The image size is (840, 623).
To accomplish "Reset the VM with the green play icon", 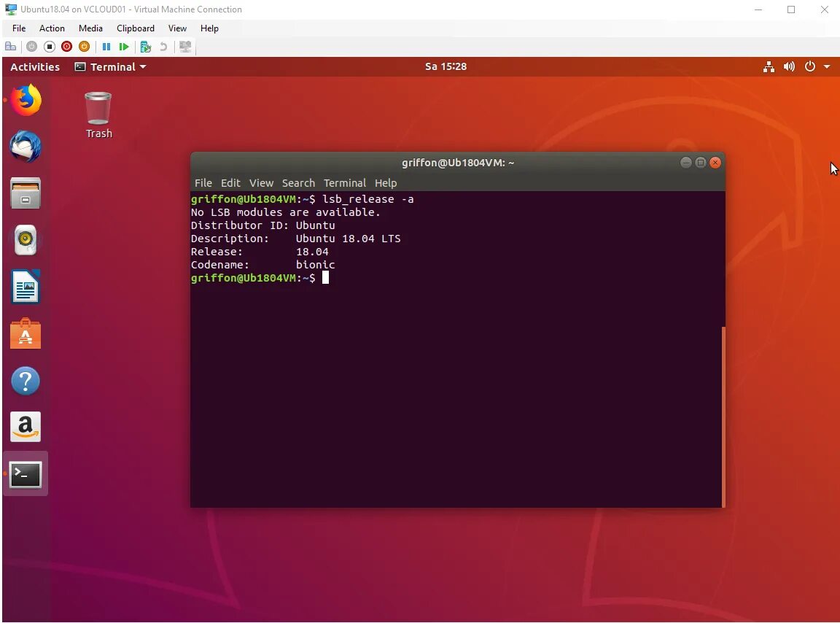I will (124, 47).
